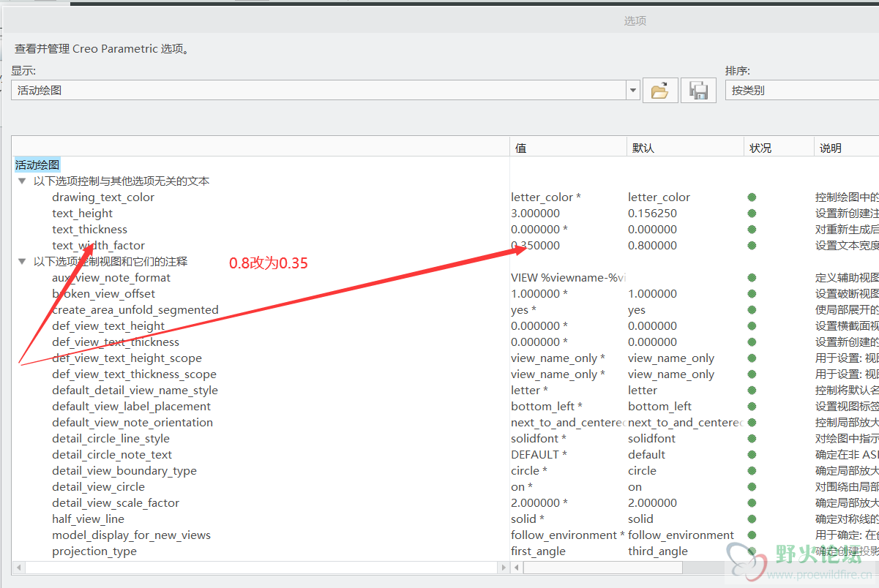Screen dimensions: 879x588
Task: Select def_view_text_height option
Action: coord(108,326)
